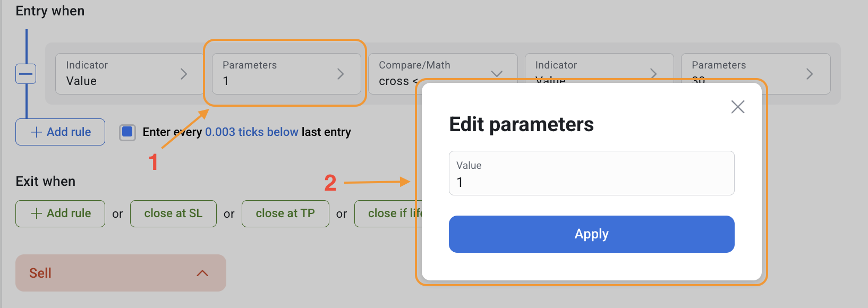Select close at SL exit option
Viewport: 868px width, 308px height.
(173, 213)
